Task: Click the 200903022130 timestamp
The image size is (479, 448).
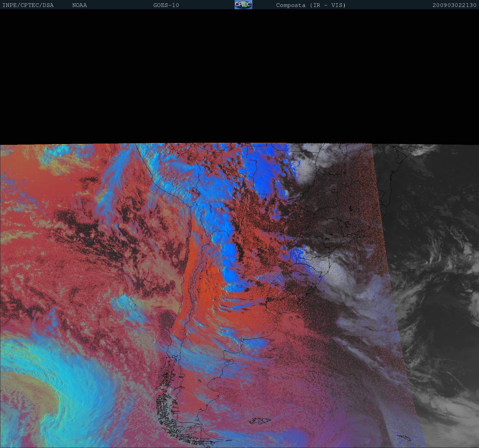Action: click(x=454, y=5)
